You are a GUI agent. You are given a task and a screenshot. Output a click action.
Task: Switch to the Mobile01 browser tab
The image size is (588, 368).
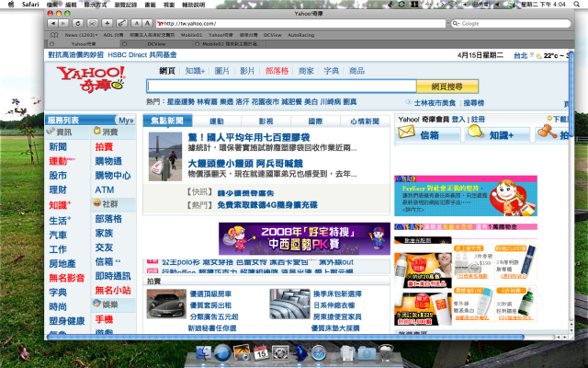[x=231, y=44]
